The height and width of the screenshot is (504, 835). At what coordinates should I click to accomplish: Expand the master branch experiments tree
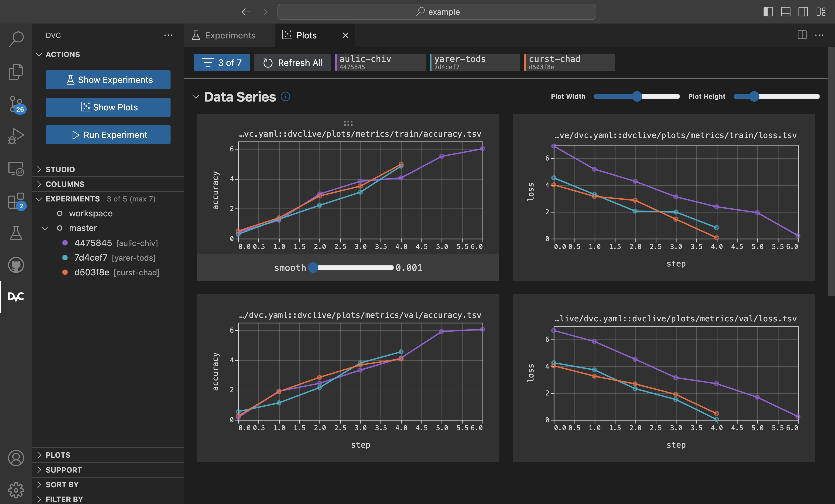[x=45, y=228]
